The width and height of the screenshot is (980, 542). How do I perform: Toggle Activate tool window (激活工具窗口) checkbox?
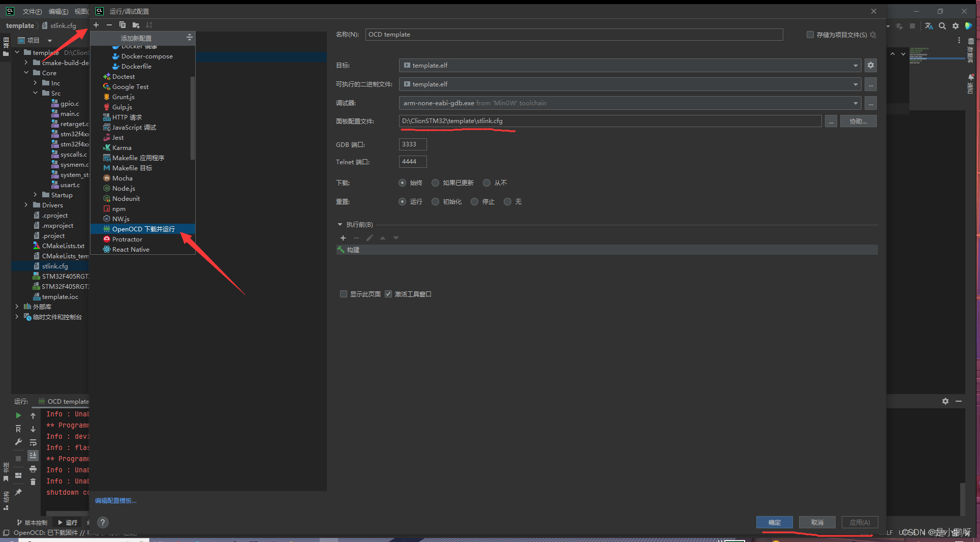388,294
